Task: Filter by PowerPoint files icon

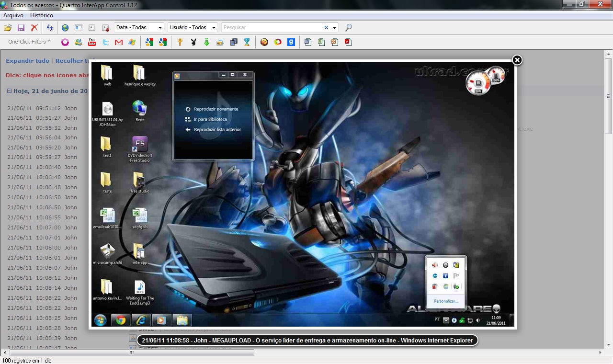Action: [335, 42]
